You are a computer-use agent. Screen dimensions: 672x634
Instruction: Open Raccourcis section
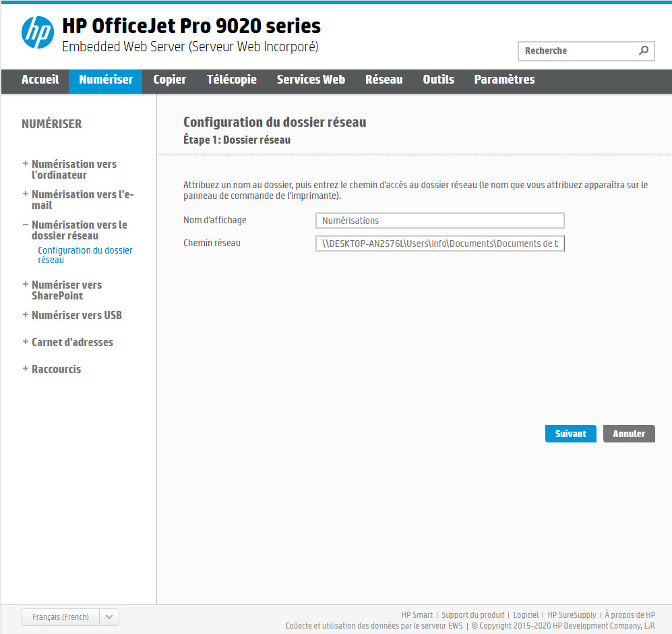56,370
